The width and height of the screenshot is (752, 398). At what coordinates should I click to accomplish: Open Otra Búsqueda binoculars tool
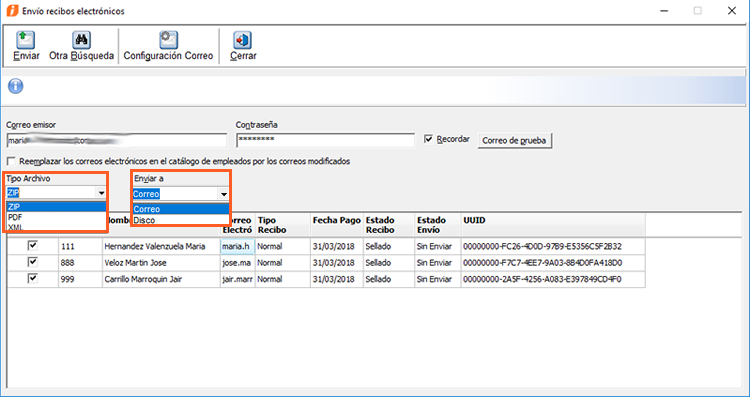[82, 40]
